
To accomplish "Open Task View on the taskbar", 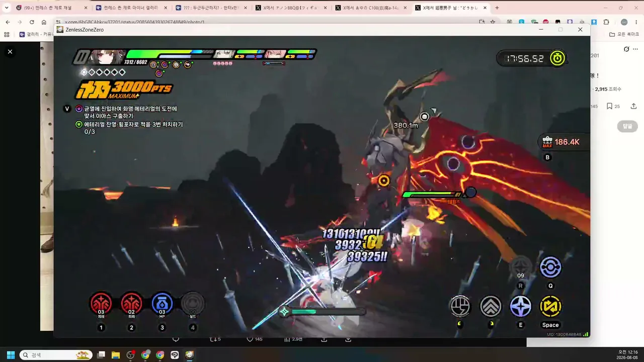I will [x=101, y=355].
